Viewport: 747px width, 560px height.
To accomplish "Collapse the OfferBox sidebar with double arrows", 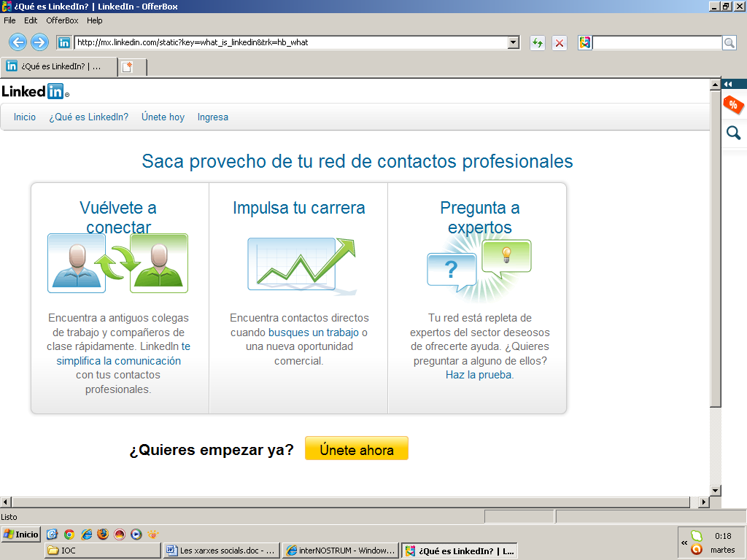I will 727,84.
